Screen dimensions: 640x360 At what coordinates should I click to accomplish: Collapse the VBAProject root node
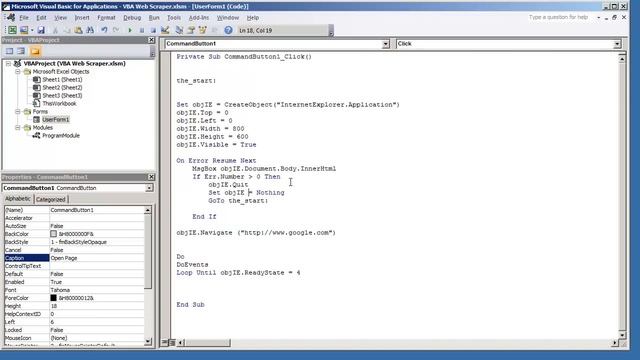(x=8, y=64)
